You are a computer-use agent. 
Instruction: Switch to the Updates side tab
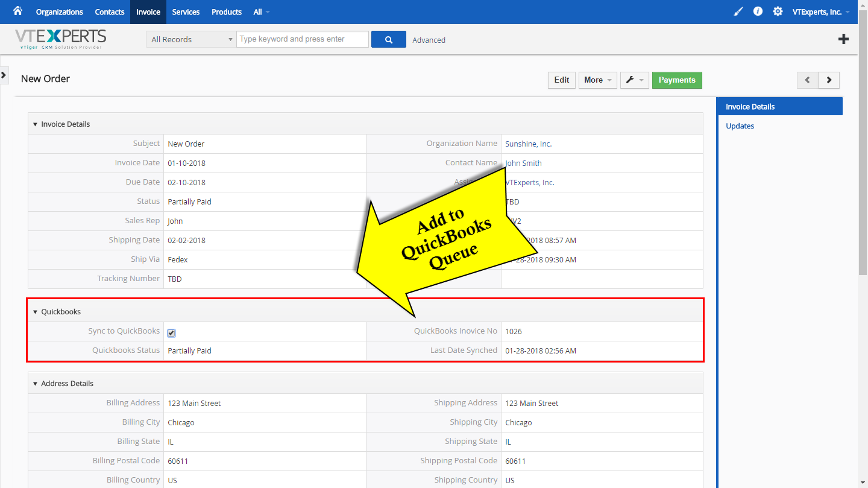coord(740,126)
